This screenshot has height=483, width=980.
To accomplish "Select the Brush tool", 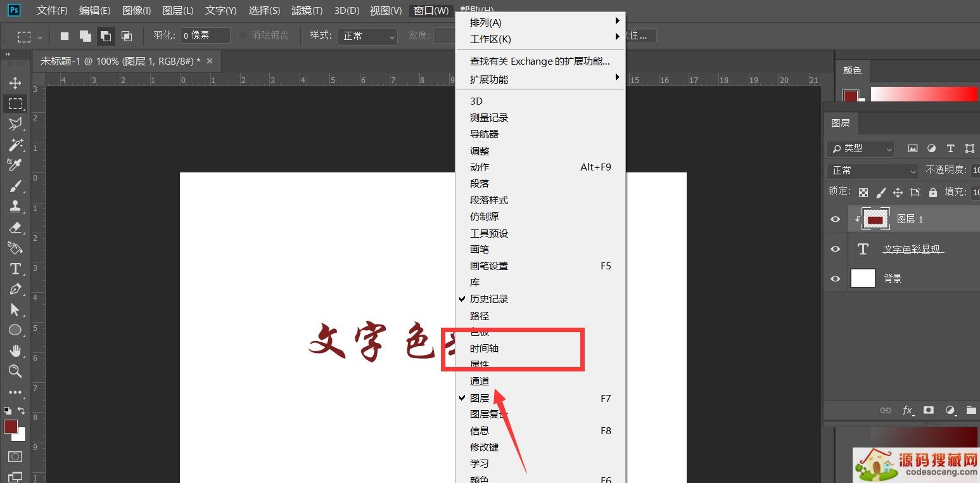I will pyautogui.click(x=16, y=186).
